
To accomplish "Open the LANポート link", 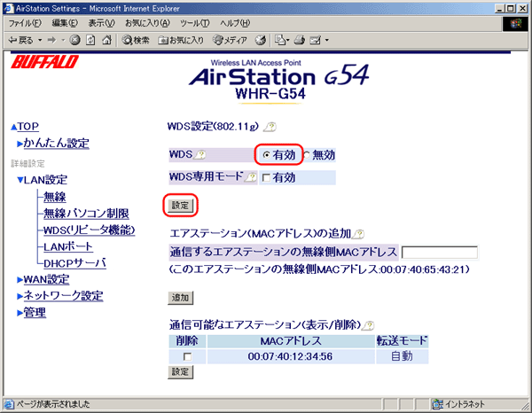I will (68, 246).
